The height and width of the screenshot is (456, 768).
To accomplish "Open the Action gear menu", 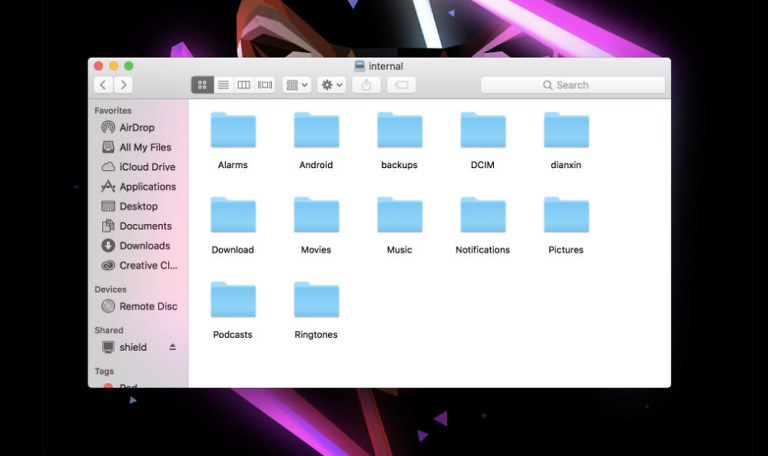I will pos(331,85).
